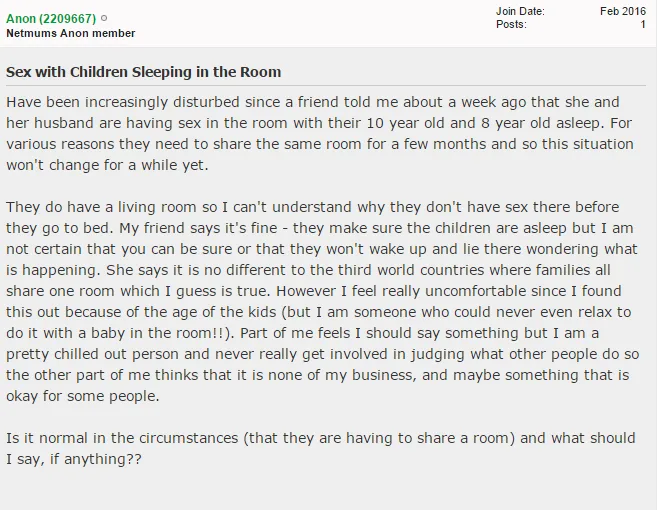
Task: Open the Anon (2209667) user profile link
Action: tap(51, 19)
